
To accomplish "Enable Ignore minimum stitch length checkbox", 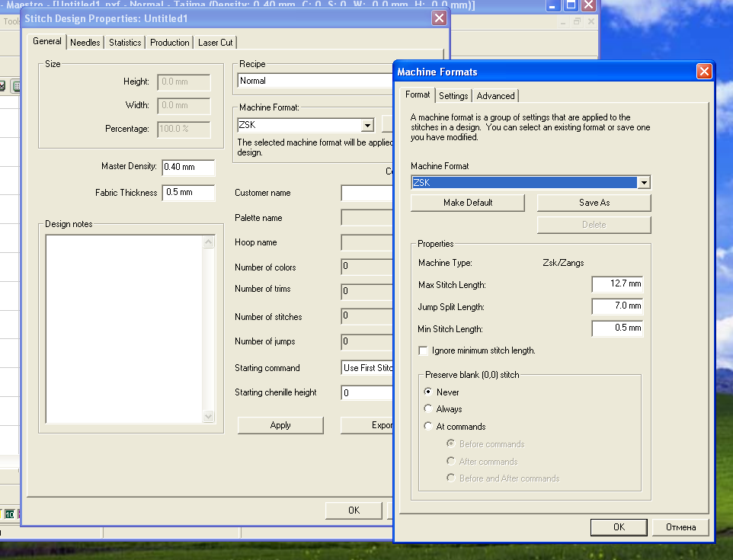I will click(x=424, y=350).
